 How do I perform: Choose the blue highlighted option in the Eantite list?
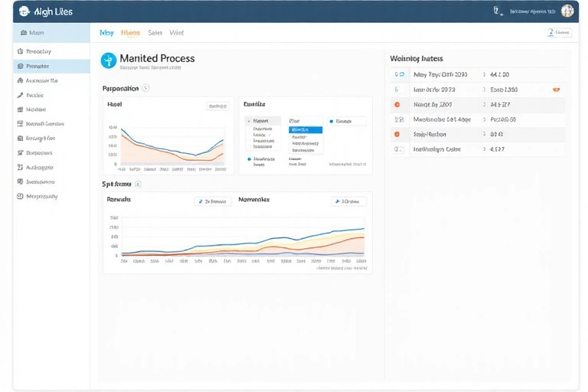point(305,130)
